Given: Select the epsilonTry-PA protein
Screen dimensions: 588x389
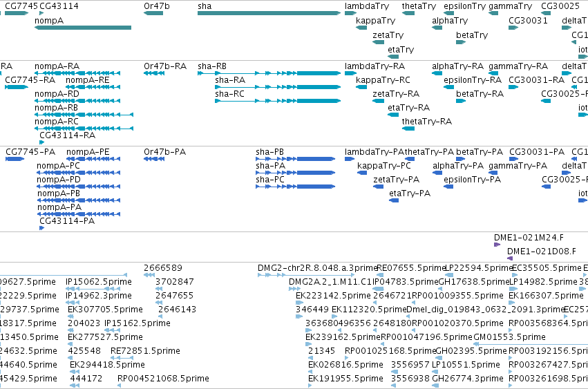Looking at the screenshot, I should point(448,187).
